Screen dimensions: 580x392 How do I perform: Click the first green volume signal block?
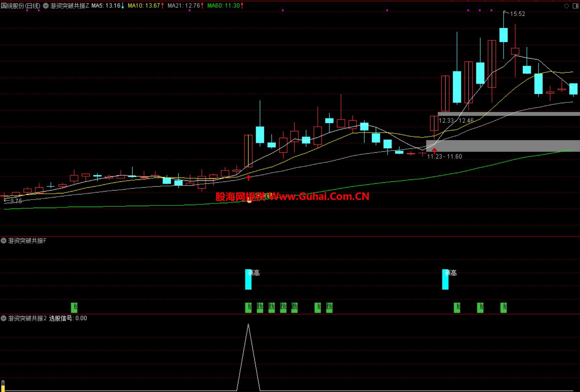pos(74,308)
